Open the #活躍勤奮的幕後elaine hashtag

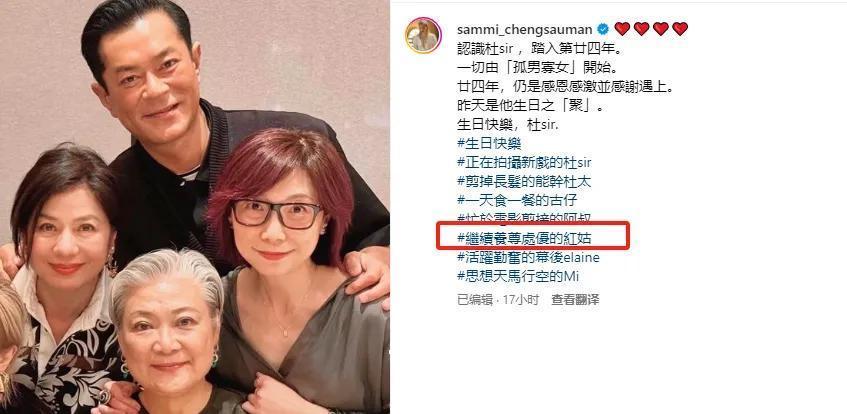(528, 258)
